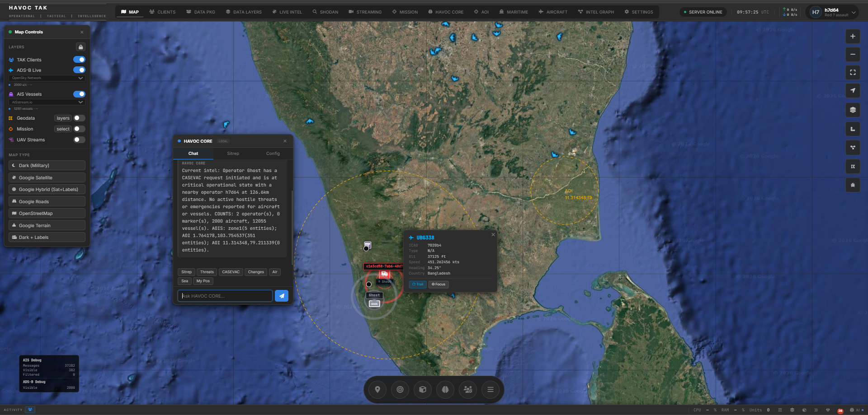Image resolution: width=868 pixels, height=415 pixels.
Task: Open notifications with the red 28 badge
Action: (840, 410)
